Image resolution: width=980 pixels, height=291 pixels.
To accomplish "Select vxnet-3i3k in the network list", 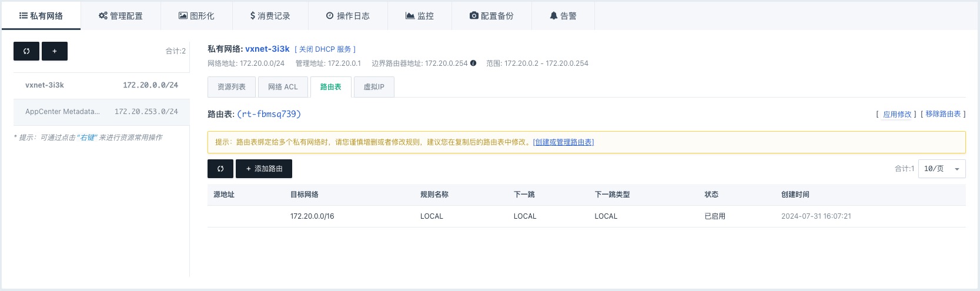I will tap(102, 85).
